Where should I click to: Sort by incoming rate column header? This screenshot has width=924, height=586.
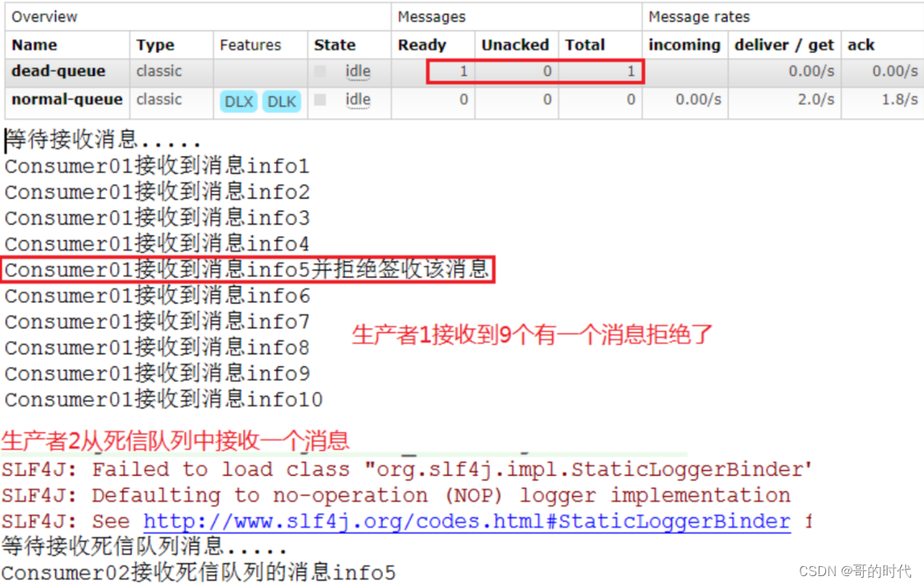tap(685, 44)
